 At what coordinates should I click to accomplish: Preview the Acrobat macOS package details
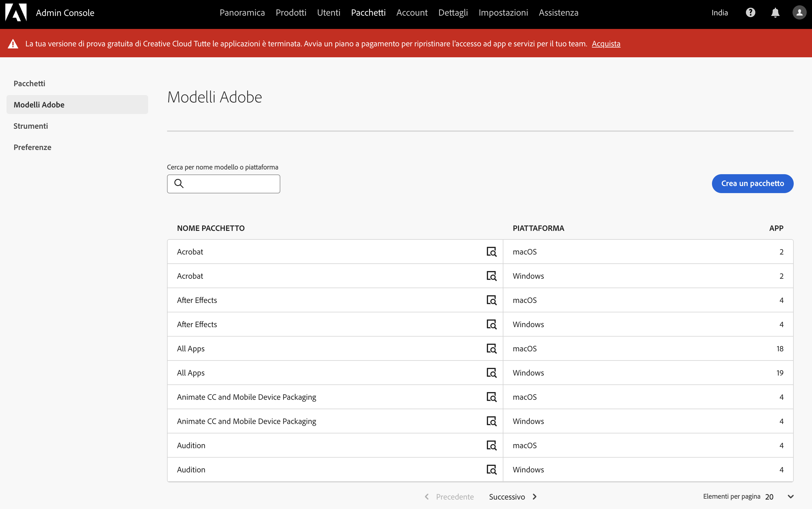pos(492,252)
